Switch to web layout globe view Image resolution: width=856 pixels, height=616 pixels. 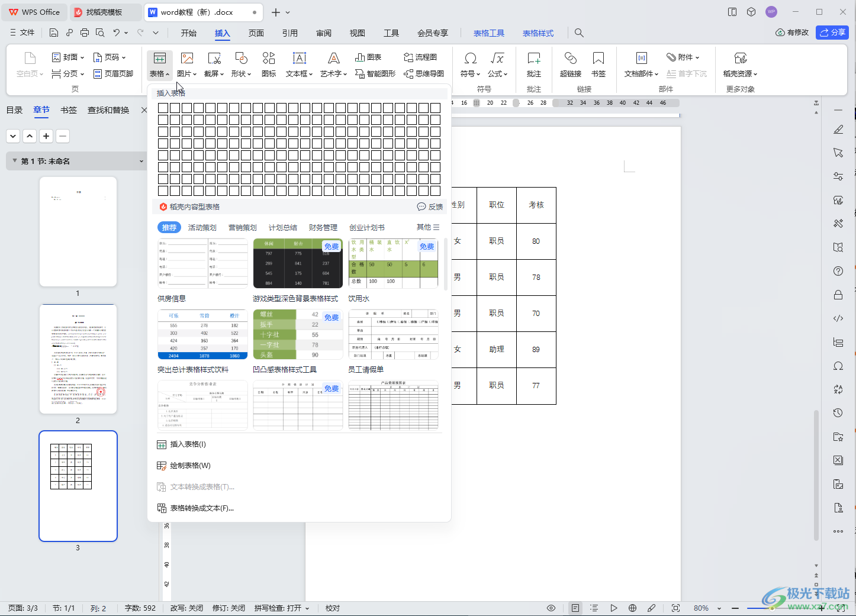pos(632,608)
